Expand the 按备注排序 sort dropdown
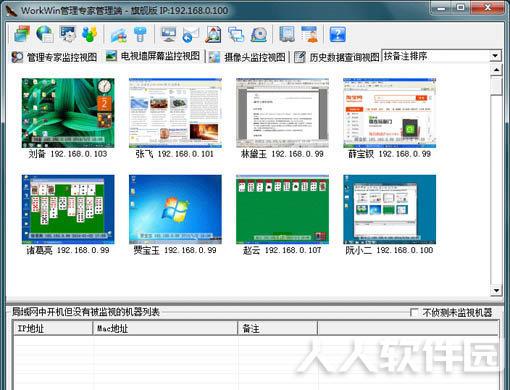 [495, 56]
